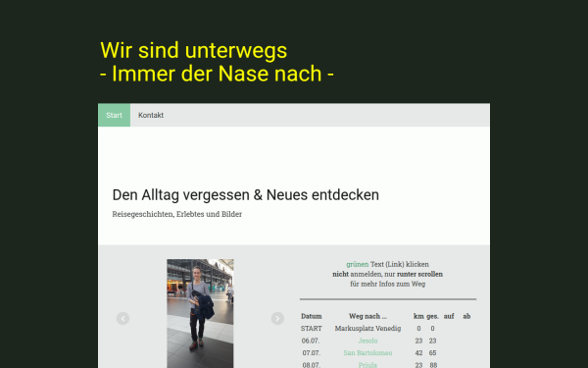This screenshot has width=588, height=368.
Task: Click the 'Markusplatz Venedig' cell
Action: coord(367,329)
